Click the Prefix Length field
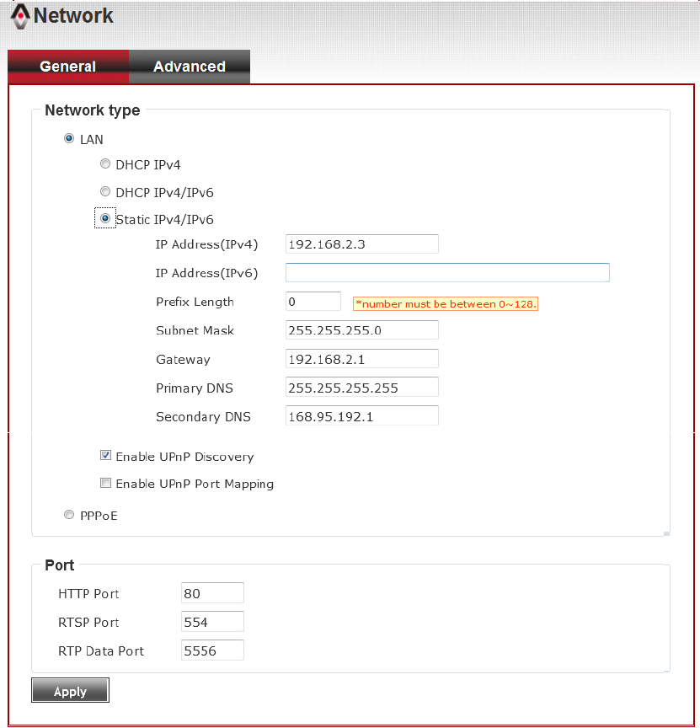700x728 pixels. (313, 302)
